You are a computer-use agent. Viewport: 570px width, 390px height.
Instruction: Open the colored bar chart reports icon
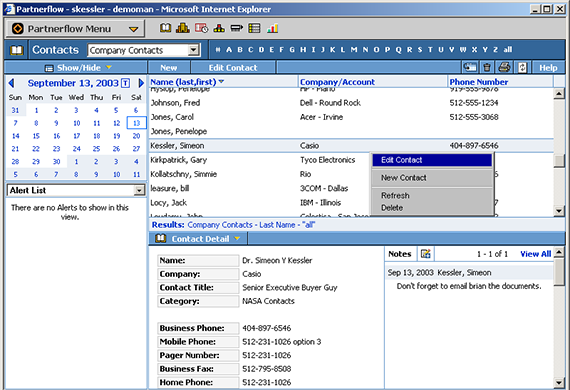[x=272, y=28]
